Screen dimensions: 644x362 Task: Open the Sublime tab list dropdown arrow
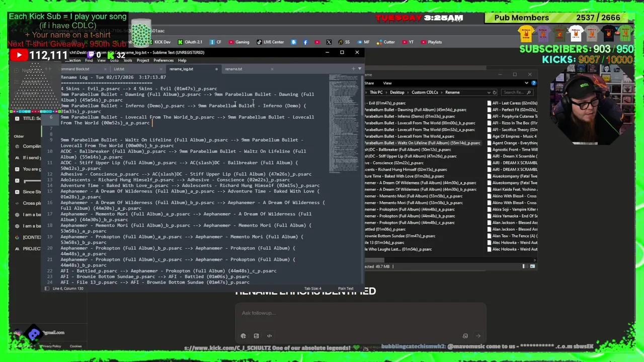(359, 69)
